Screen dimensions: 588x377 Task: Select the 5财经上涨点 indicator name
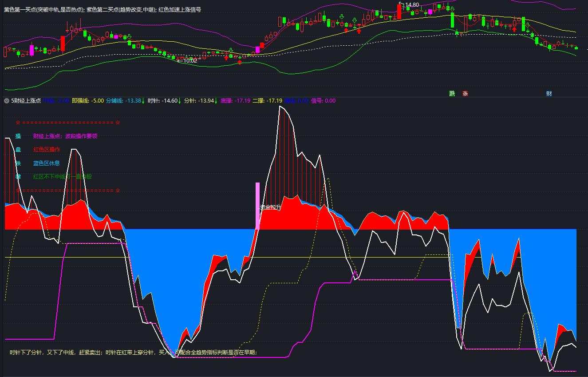(25, 101)
